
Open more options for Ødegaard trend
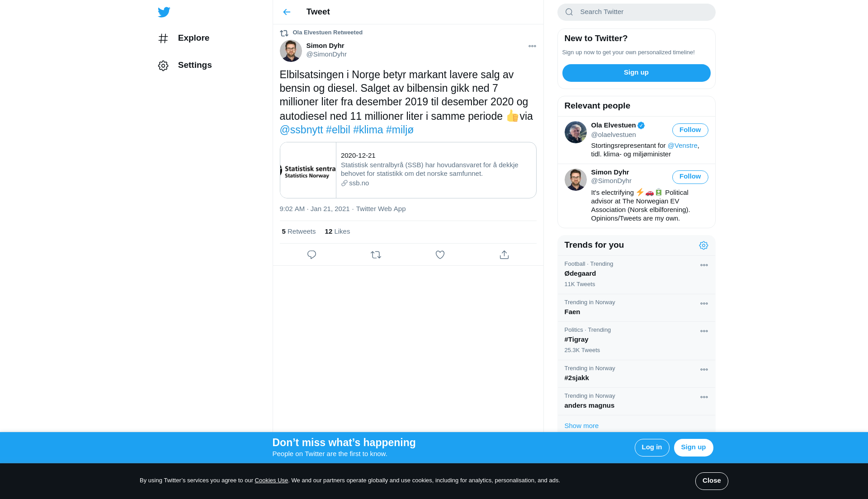[x=704, y=265]
